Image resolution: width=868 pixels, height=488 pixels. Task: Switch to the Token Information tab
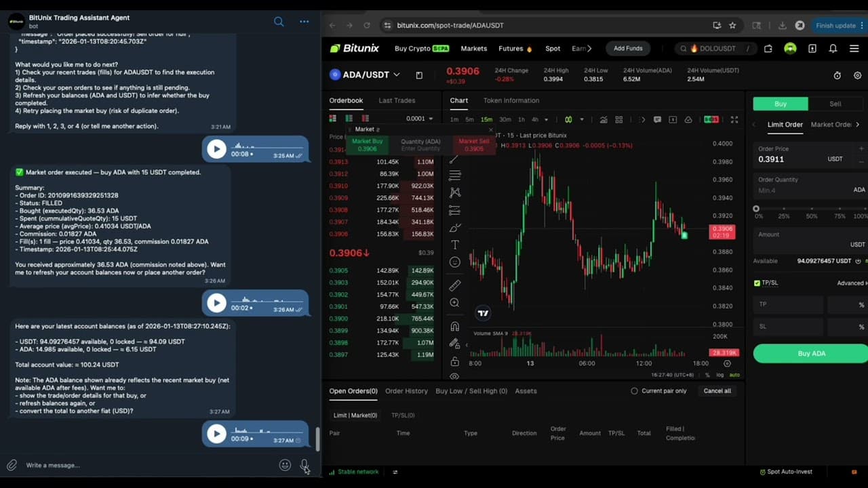pos(511,100)
